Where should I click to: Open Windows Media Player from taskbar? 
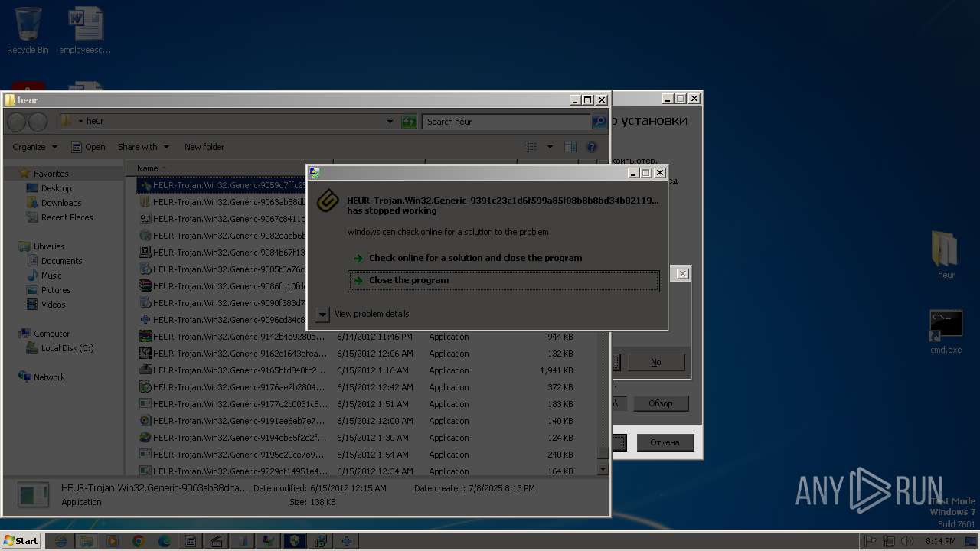click(113, 541)
